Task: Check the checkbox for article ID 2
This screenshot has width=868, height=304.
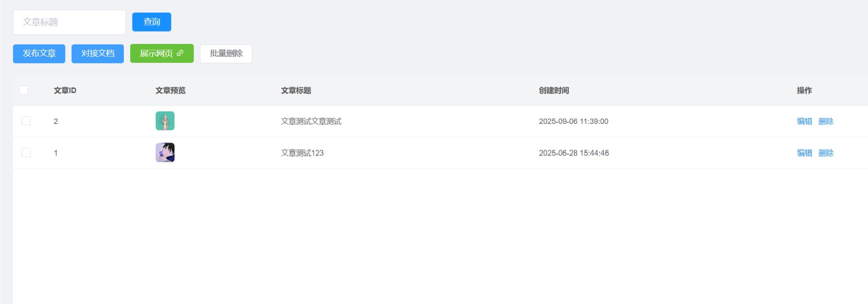Action: coord(26,121)
